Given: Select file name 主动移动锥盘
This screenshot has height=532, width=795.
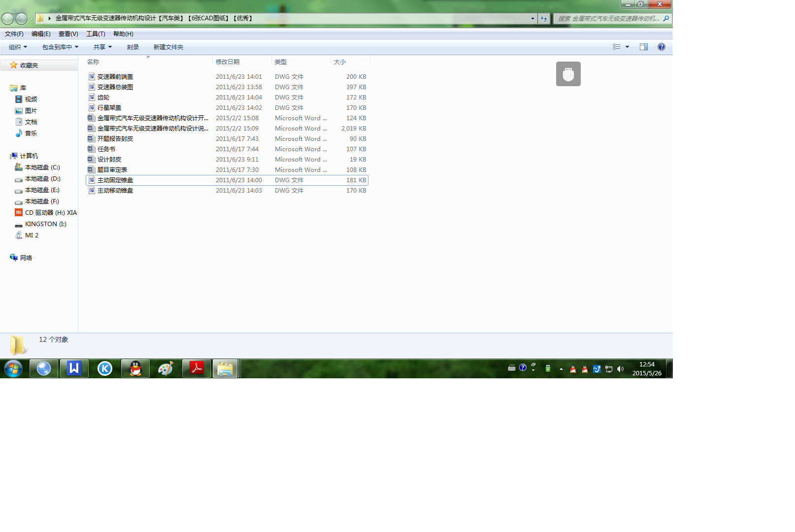Looking at the screenshot, I should tap(115, 190).
